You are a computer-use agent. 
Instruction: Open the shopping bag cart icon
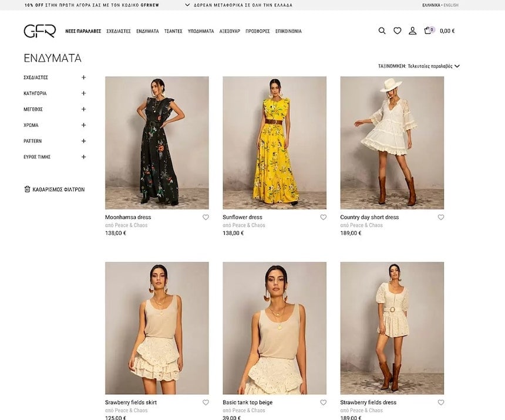coord(429,31)
